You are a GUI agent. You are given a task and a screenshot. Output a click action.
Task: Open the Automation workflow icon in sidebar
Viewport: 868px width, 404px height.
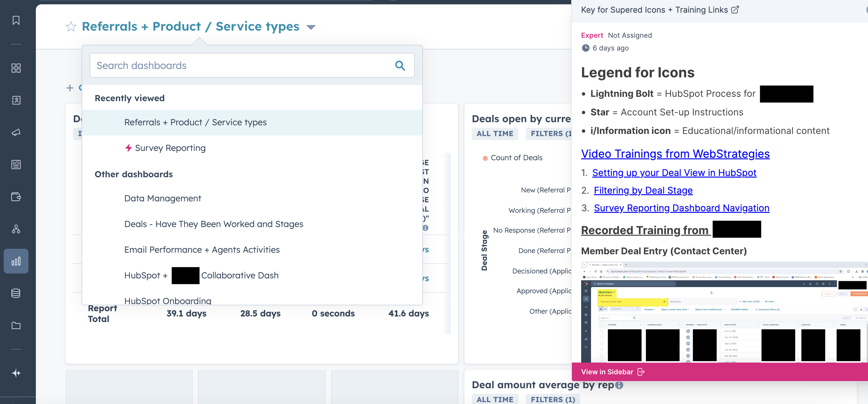(16, 229)
